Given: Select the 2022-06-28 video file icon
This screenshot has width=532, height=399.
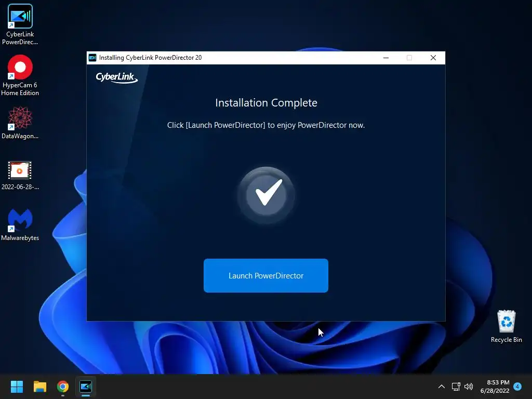Looking at the screenshot, I should pos(20,175).
